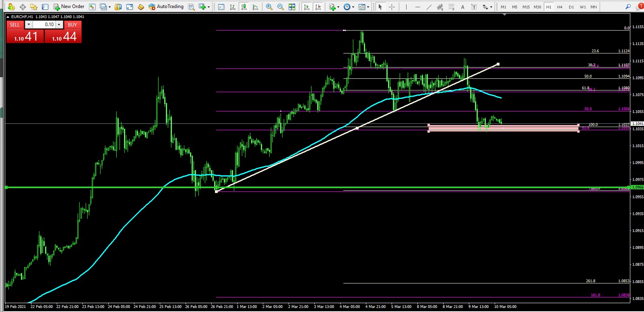Screen dimensions: 644x312
Task: Toggle candlestick chart mode
Action: coord(244,7)
